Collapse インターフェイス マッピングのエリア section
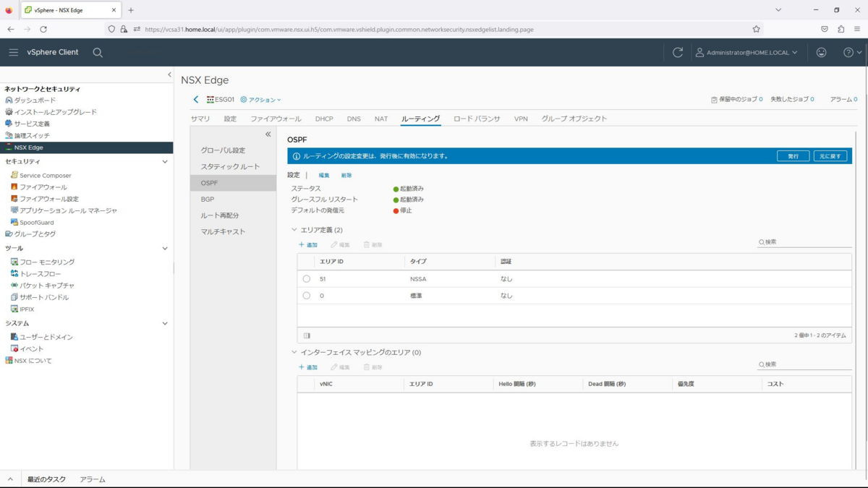The width and height of the screenshot is (868, 488). coord(294,352)
